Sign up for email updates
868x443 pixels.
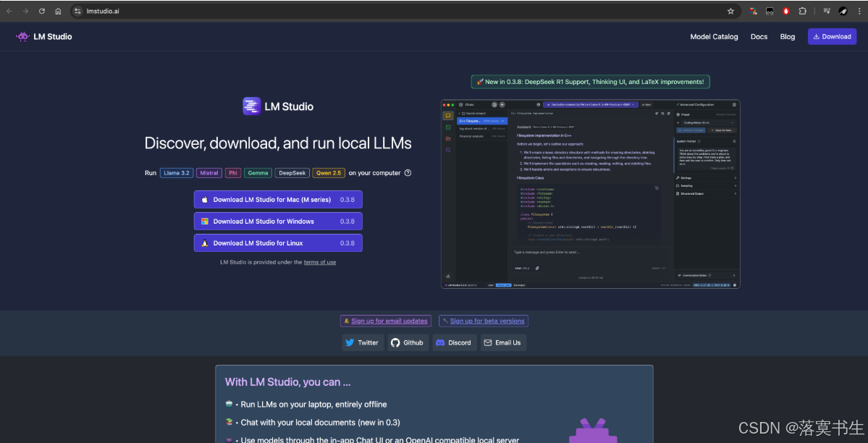tap(385, 321)
